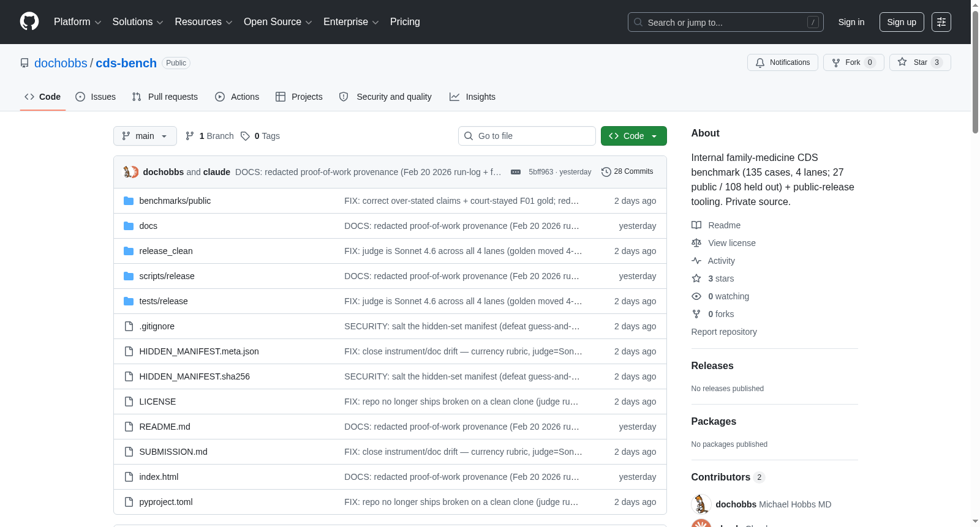The image size is (980, 527).
Task: Expand the Platform menu
Action: click(x=78, y=22)
